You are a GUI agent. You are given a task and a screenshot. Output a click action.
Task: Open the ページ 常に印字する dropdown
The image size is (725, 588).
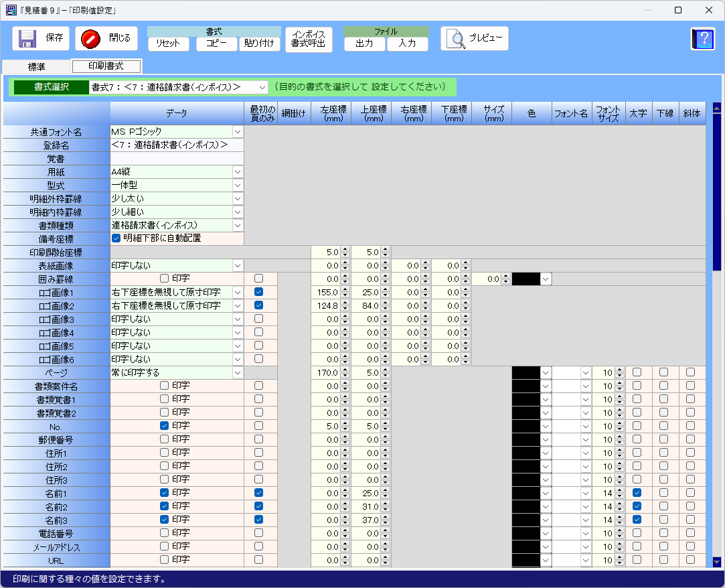(238, 373)
